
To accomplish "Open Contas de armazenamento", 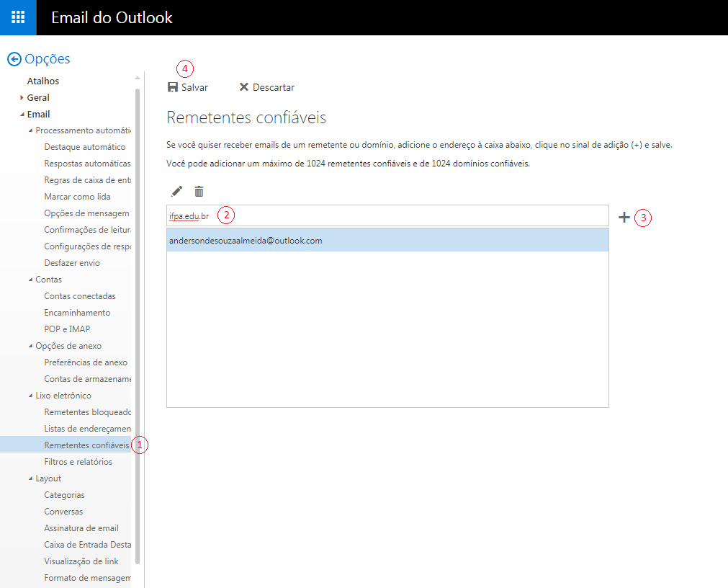I will tap(87, 379).
